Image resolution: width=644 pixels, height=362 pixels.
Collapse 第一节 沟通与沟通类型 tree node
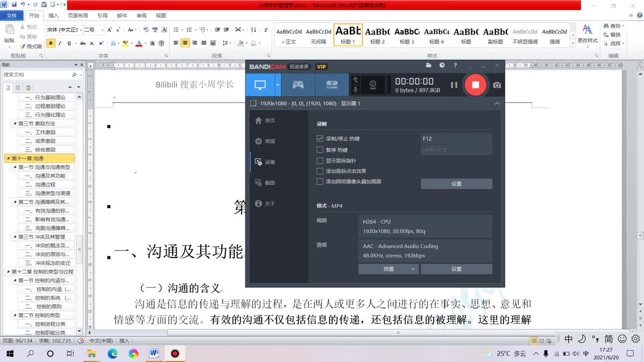tap(15, 167)
